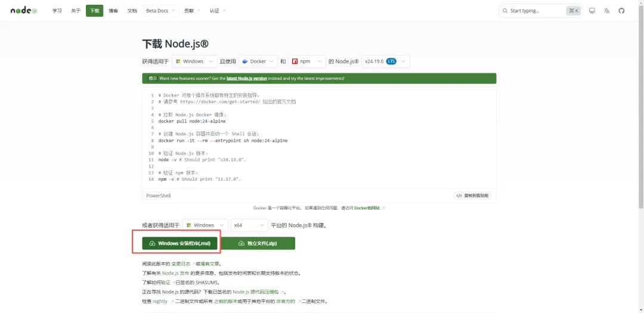Click the Windows logo in first OS dropdown
The height and width of the screenshot is (313, 644).
click(178, 61)
